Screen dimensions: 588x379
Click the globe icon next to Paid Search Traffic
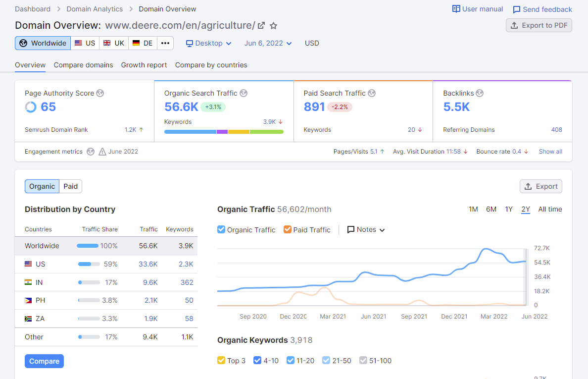coord(372,93)
